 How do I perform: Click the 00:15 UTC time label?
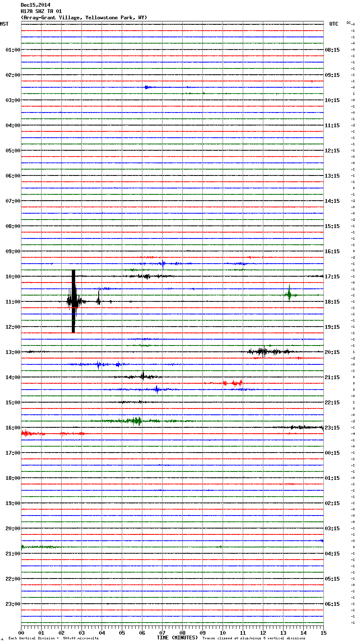332,453
